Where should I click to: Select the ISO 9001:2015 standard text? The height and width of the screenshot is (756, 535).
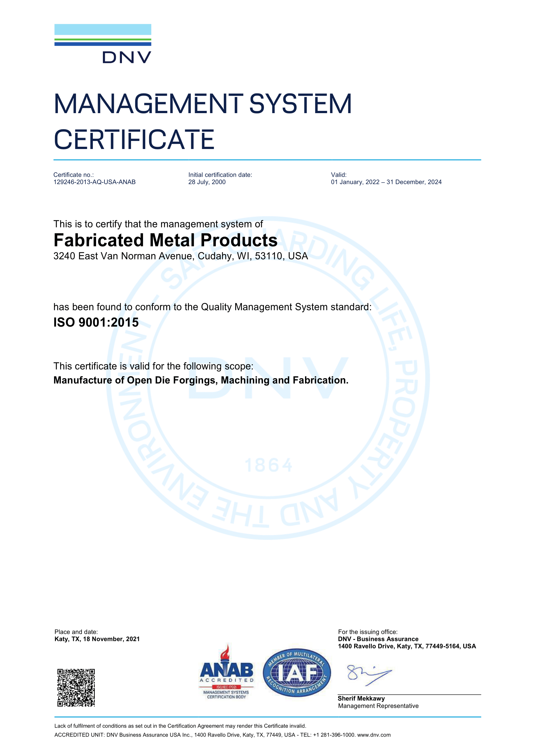pos(96,322)
